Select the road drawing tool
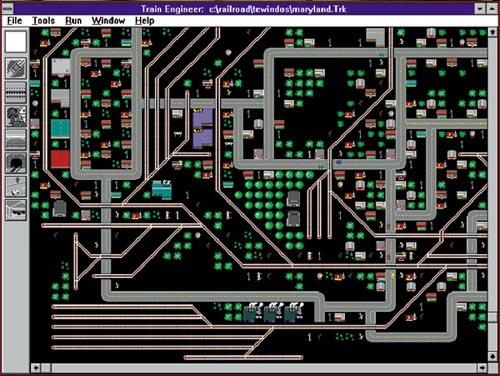The image size is (500, 376). point(16,92)
